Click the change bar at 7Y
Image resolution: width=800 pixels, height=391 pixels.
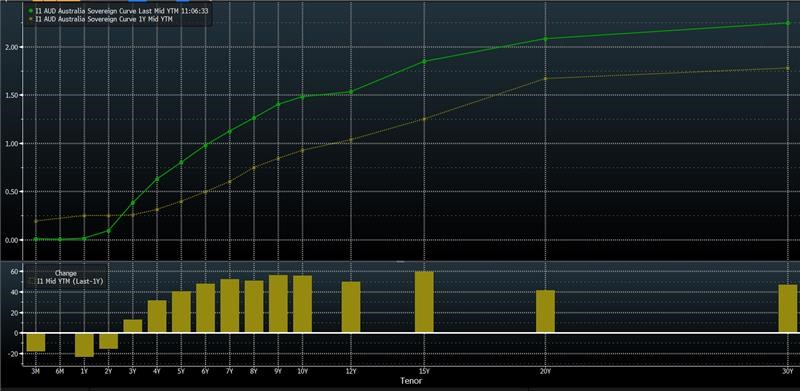230,306
